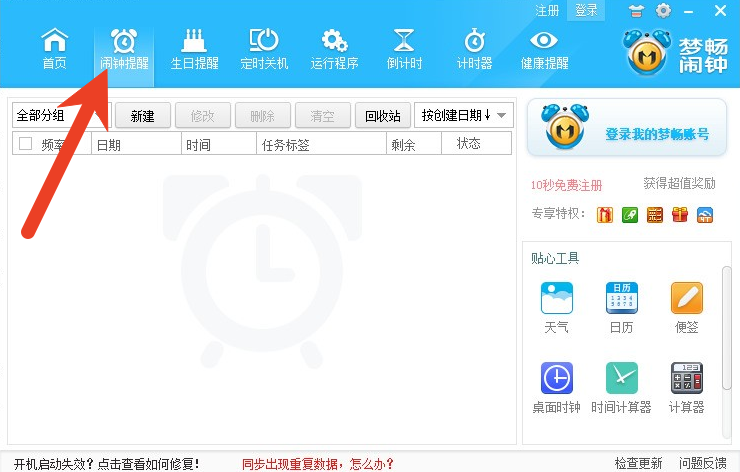Minimize the alarm clock window
This screenshot has height=472, width=740.
689,11
